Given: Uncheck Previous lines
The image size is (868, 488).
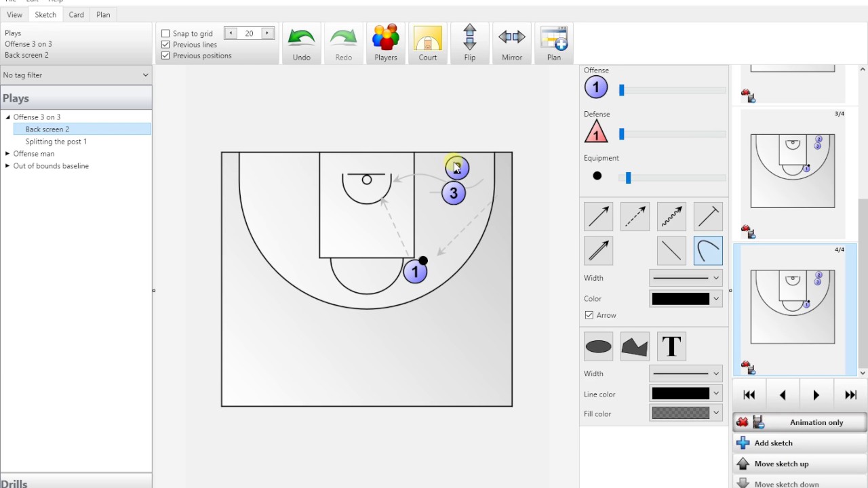Looking at the screenshot, I should coord(165,45).
